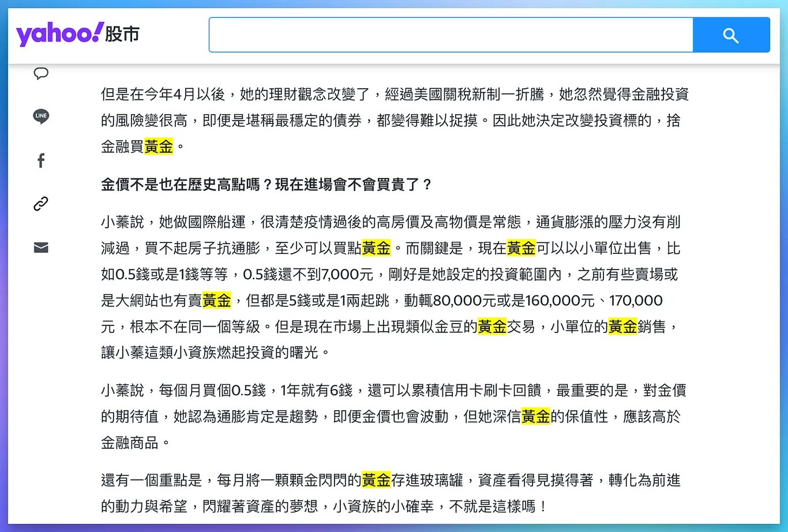Open comments via the speech bubble icon
Screen dimensions: 788x532
41,73
